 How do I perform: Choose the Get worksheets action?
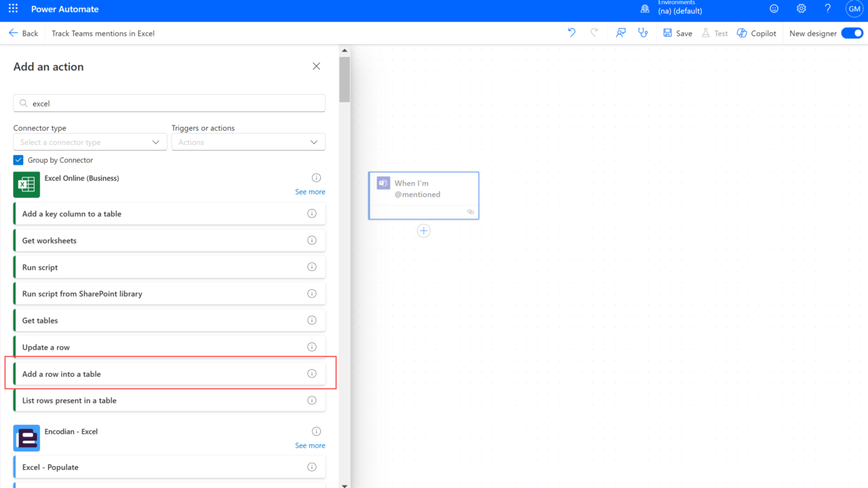point(170,240)
